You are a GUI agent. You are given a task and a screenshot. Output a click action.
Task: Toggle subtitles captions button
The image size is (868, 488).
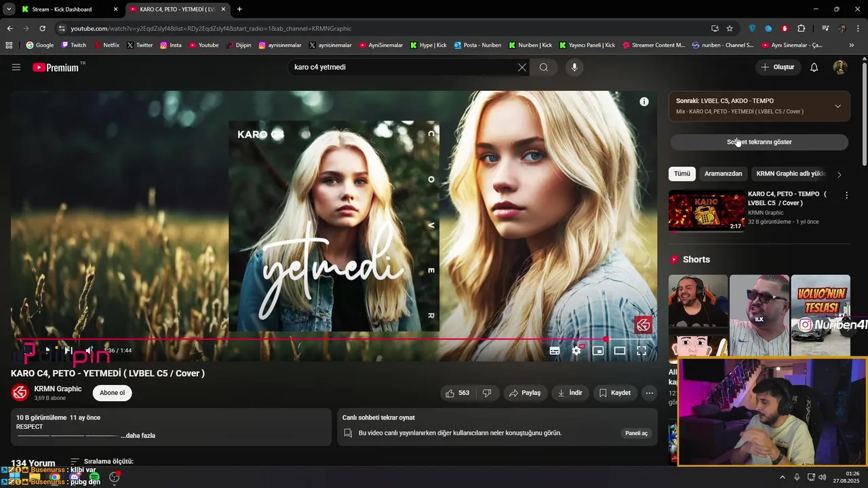tap(555, 350)
